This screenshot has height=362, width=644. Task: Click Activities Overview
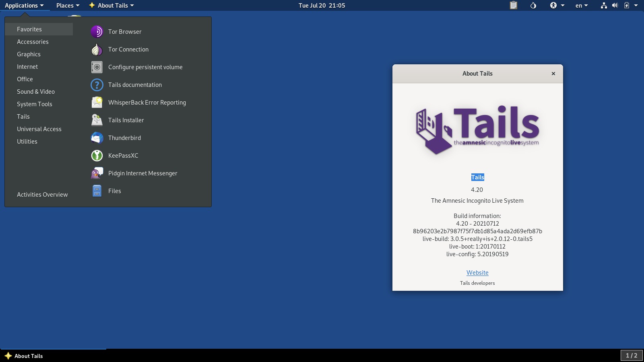pos(42,194)
